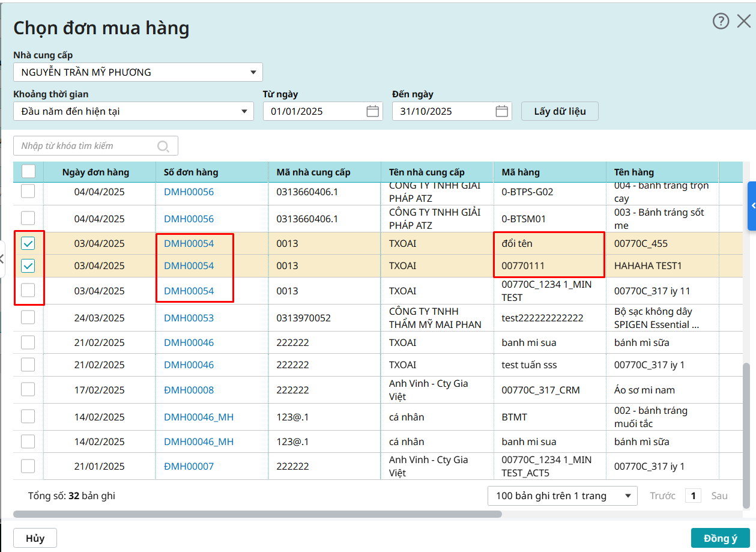
Task: Confirm with the Đồng ý button
Action: pyautogui.click(x=720, y=538)
